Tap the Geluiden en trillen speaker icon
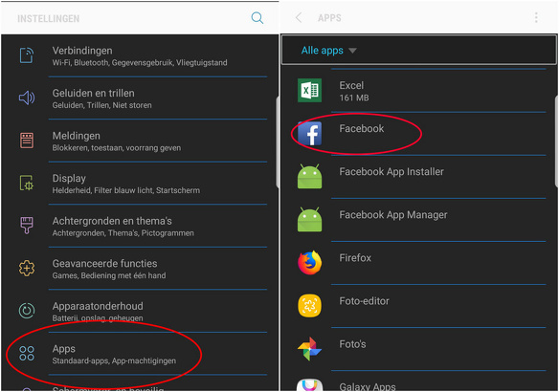The height and width of the screenshot is (392, 559). pyautogui.click(x=27, y=98)
